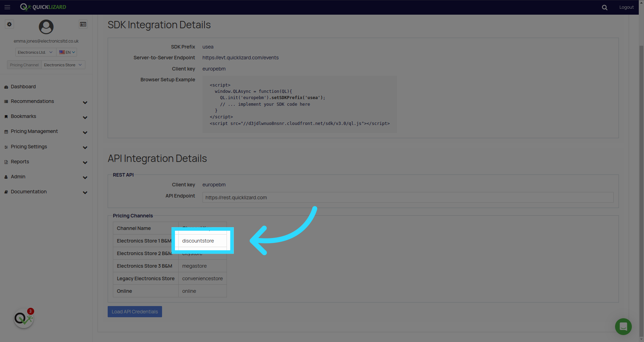
Task: Expand the Reports menu
Action: (46, 162)
